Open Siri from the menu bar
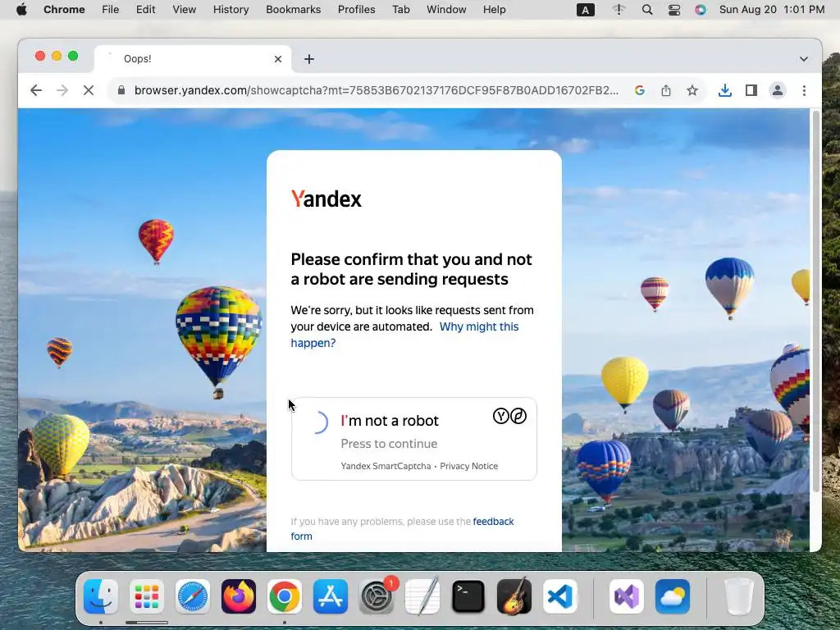The width and height of the screenshot is (840, 630). tap(701, 10)
